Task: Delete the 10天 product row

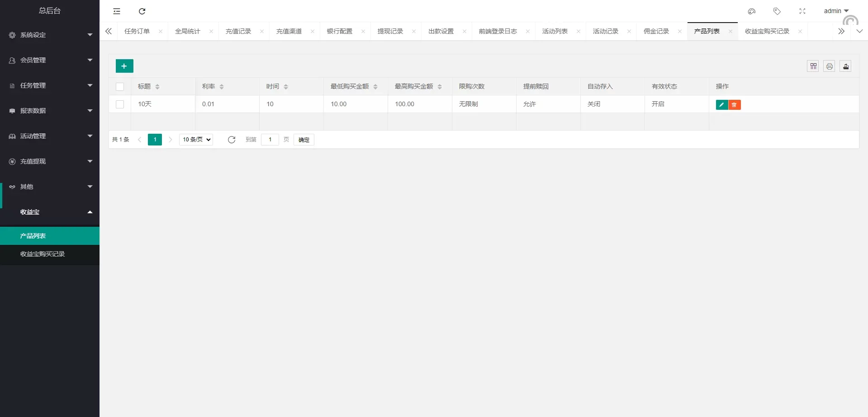Action: coord(735,105)
